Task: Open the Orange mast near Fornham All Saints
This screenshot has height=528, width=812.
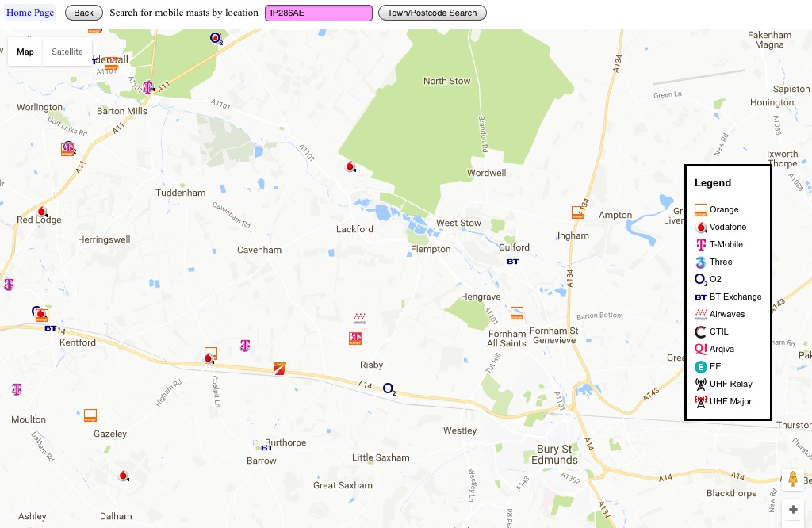Action: 517,312
